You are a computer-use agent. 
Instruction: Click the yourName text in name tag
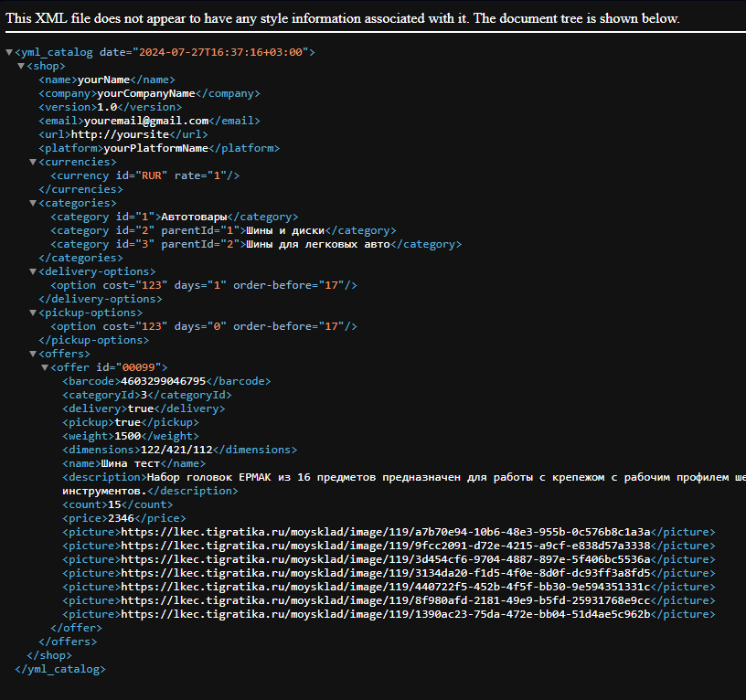point(103,80)
